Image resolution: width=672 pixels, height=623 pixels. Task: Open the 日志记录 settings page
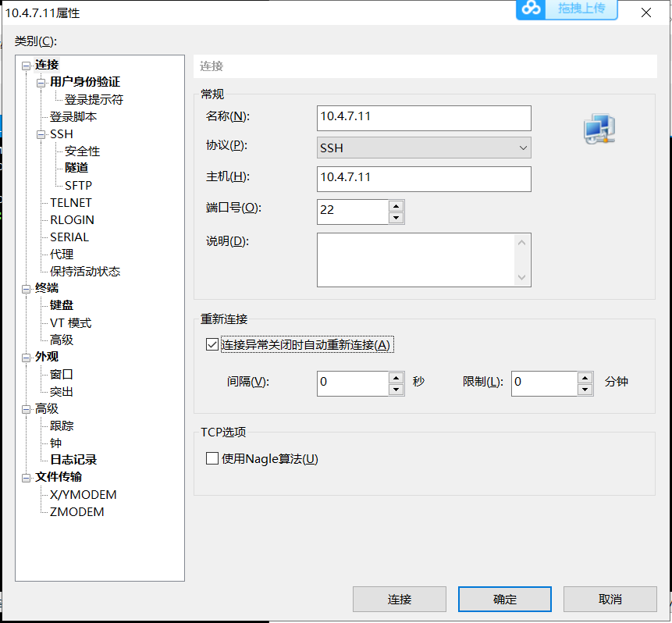pos(73,460)
